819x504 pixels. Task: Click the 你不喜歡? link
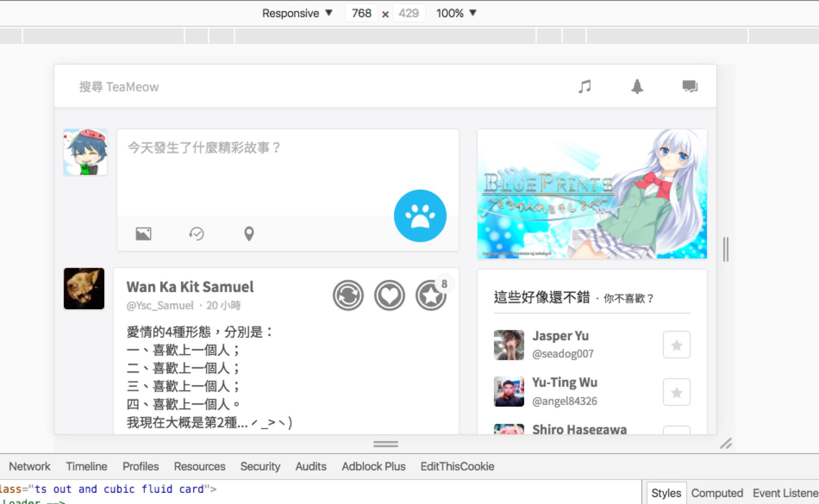coord(628,299)
